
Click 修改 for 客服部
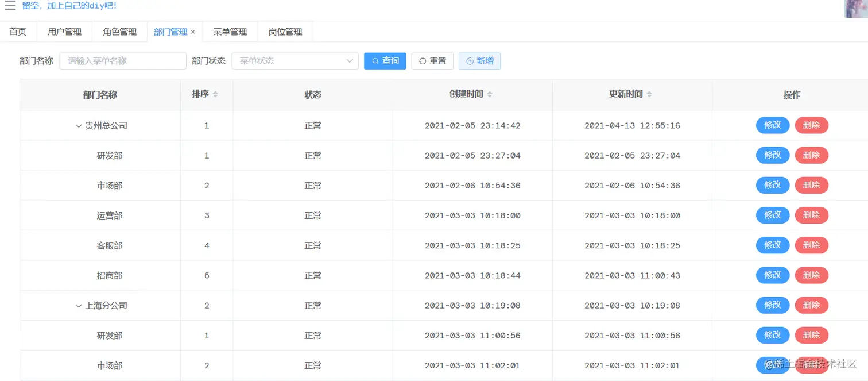pyautogui.click(x=773, y=245)
